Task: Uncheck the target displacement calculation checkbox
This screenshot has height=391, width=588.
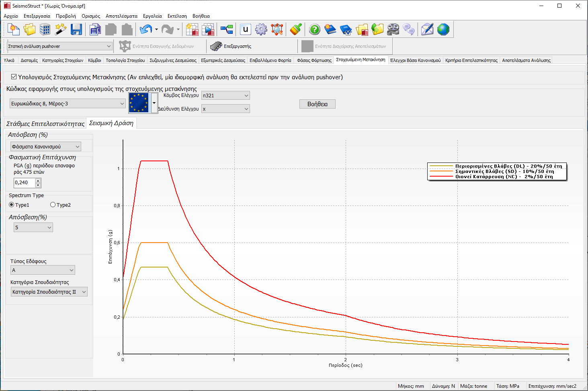Action: coord(14,77)
